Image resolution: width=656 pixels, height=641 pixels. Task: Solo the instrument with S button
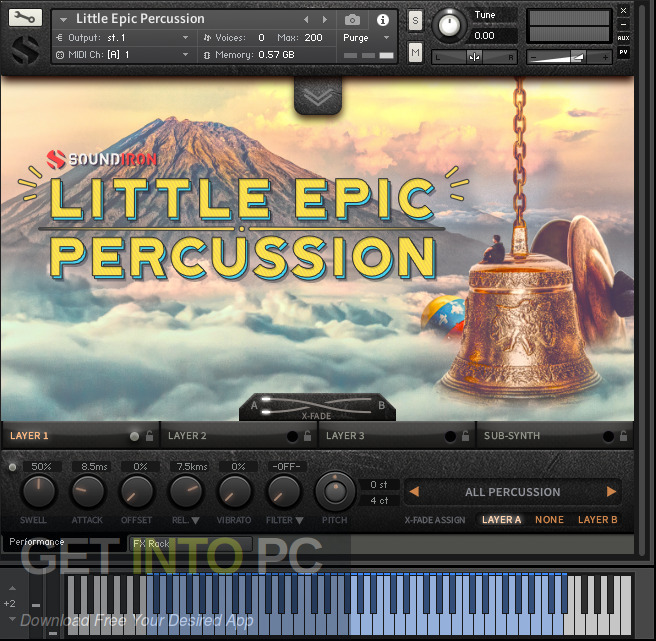click(x=415, y=21)
